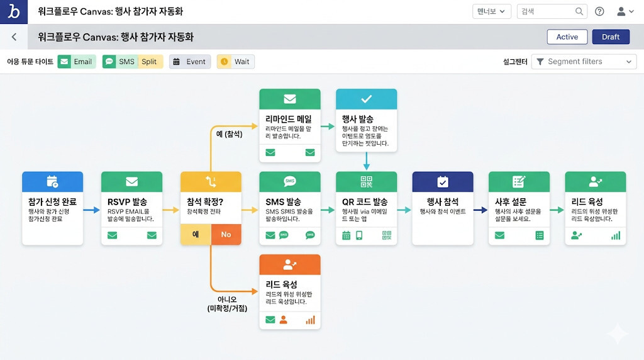Choose the No branch on 참석 확정? node

tap(226, 234)
